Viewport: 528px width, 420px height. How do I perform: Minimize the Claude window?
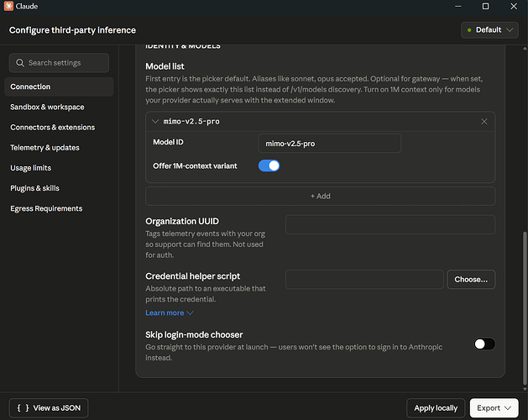[458, 6]
